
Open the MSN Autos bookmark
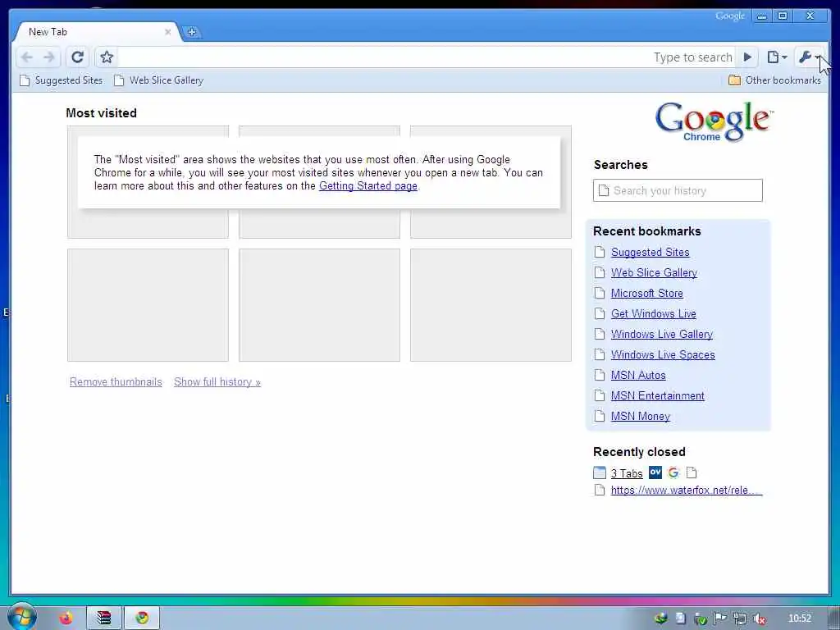[x=638, y=376]
